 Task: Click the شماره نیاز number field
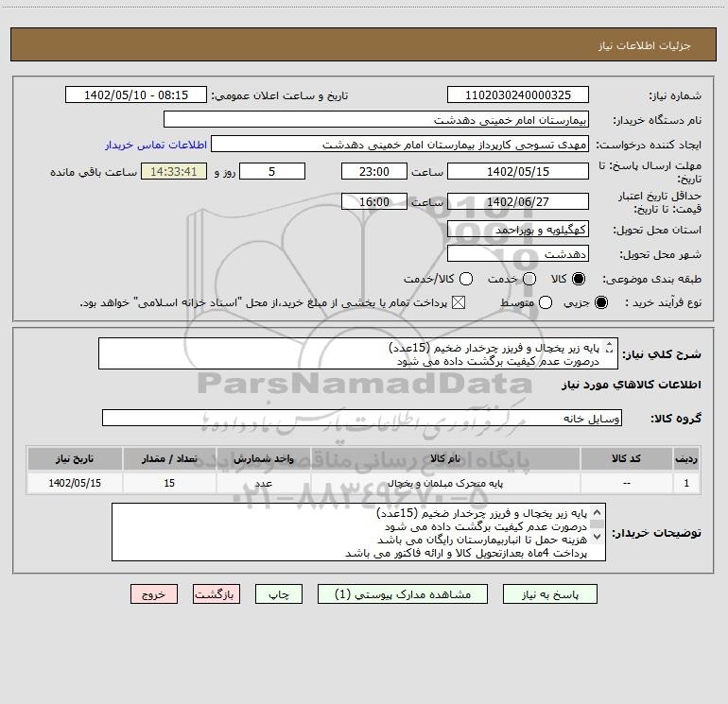[x=518, y=94]
